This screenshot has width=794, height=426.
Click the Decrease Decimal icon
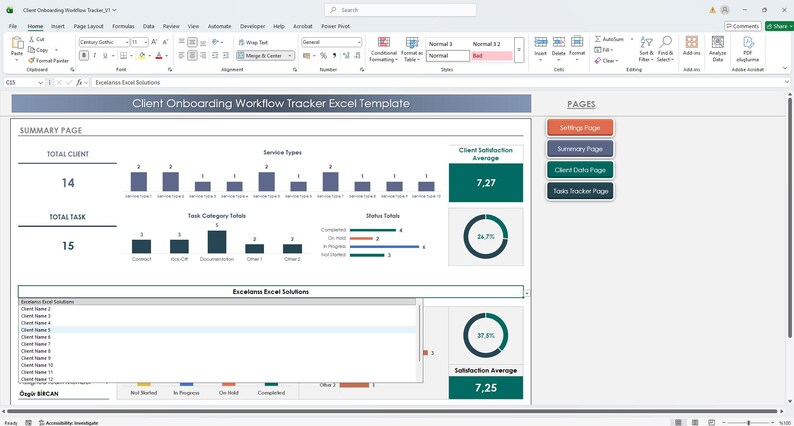pyautogui.click(x=358, y=56)
